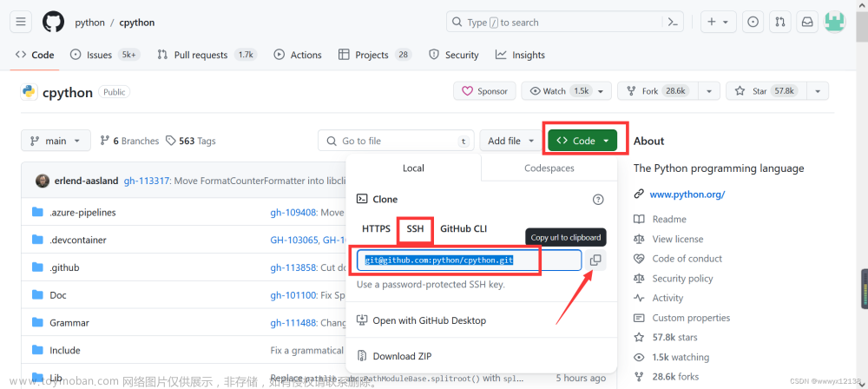This screenshot has height=389, width=868.
Task: Open the .devcontainer folder
Action: pos(77,240)
